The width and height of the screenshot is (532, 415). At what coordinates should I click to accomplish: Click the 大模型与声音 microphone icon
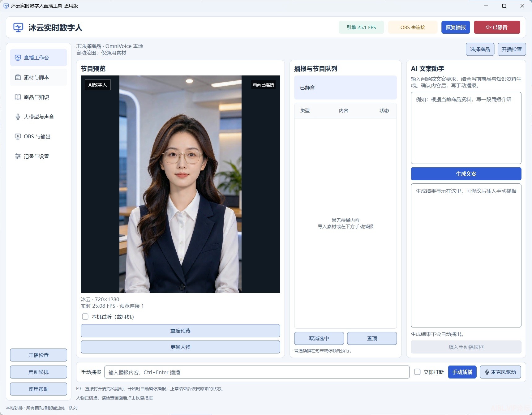point(18,117)
